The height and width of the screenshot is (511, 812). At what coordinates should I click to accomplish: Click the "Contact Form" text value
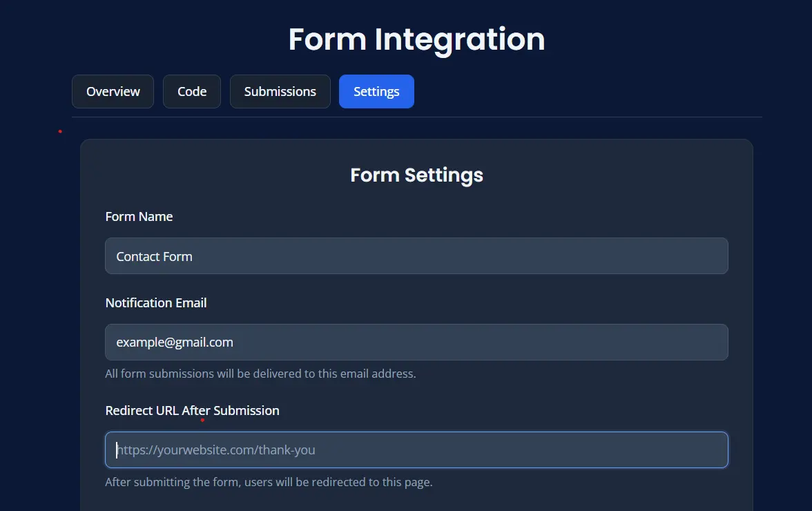(154, 257)
